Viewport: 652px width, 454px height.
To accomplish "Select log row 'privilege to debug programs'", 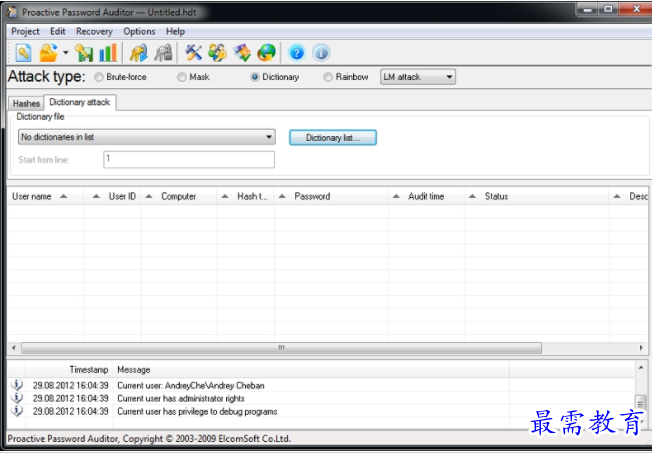I will click(321, 411).
